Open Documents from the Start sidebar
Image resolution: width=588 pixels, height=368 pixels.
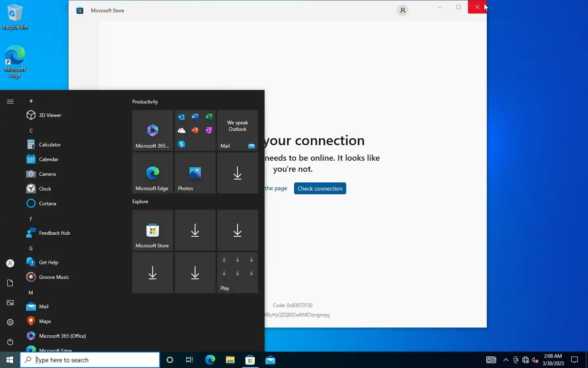[x=10, y=283]
